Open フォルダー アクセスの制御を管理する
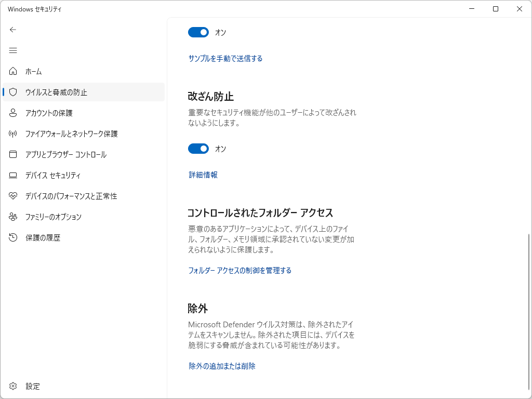The image size is (532, 399). click(239, 270)
